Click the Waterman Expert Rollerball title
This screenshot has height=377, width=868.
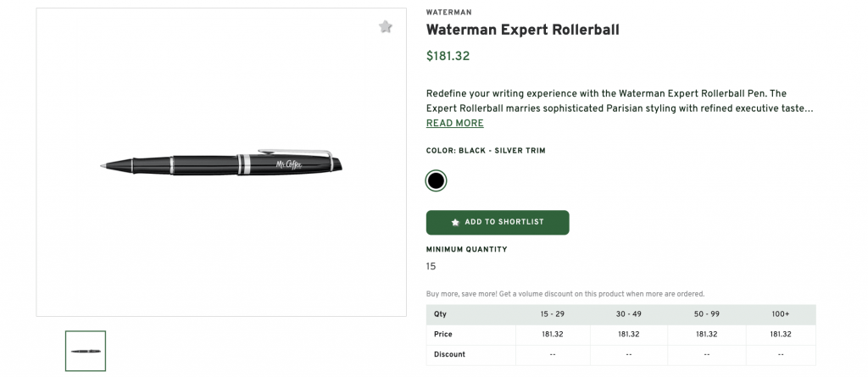[522, 30]
